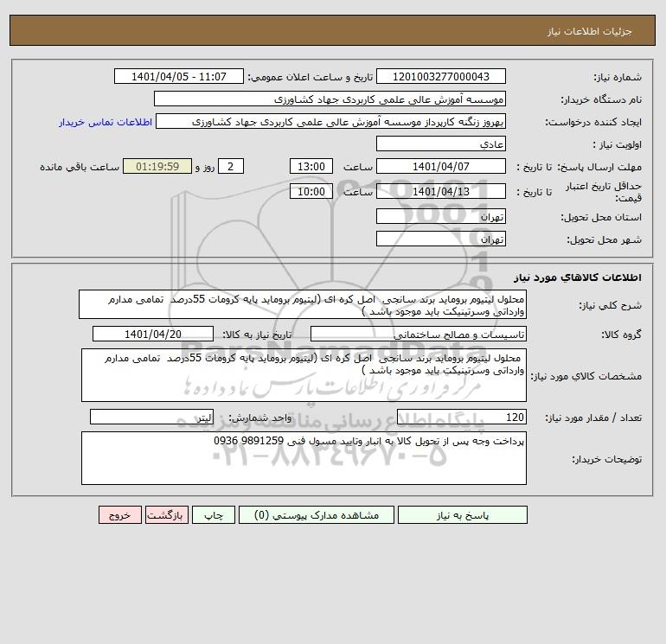
Task: Click the چاپ print button
Action: [214, 515]
